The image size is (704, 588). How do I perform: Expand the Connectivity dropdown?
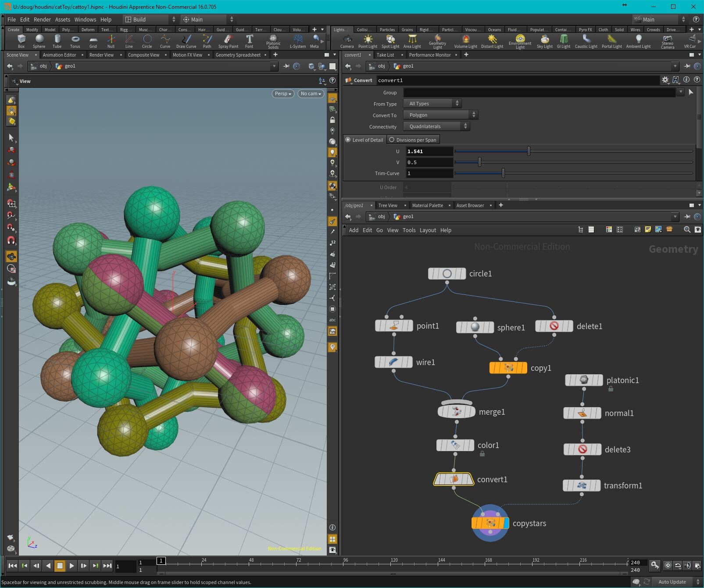[436, 126]
